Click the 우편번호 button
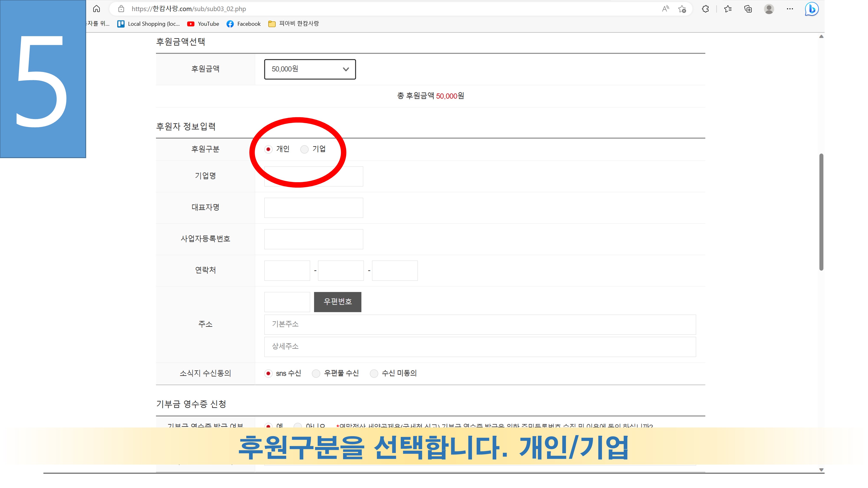This screenshot has width=868, height=488. click(x=337, y=302)
